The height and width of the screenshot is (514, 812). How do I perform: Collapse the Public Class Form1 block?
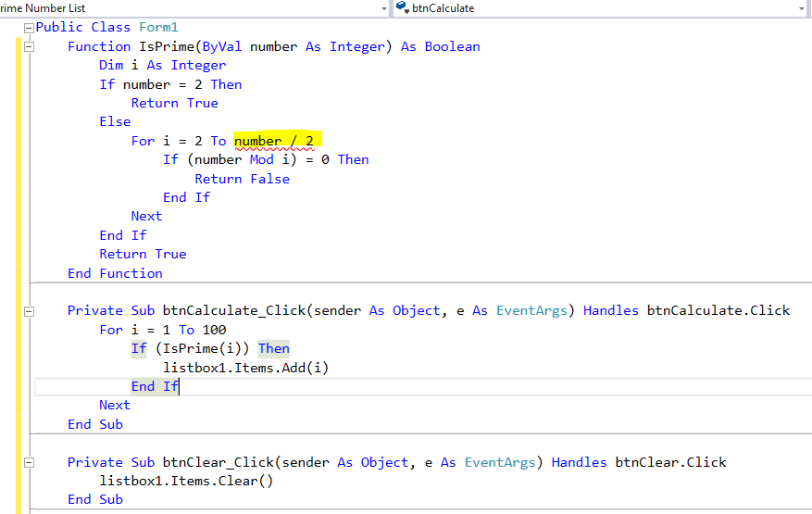coord(30,28)
